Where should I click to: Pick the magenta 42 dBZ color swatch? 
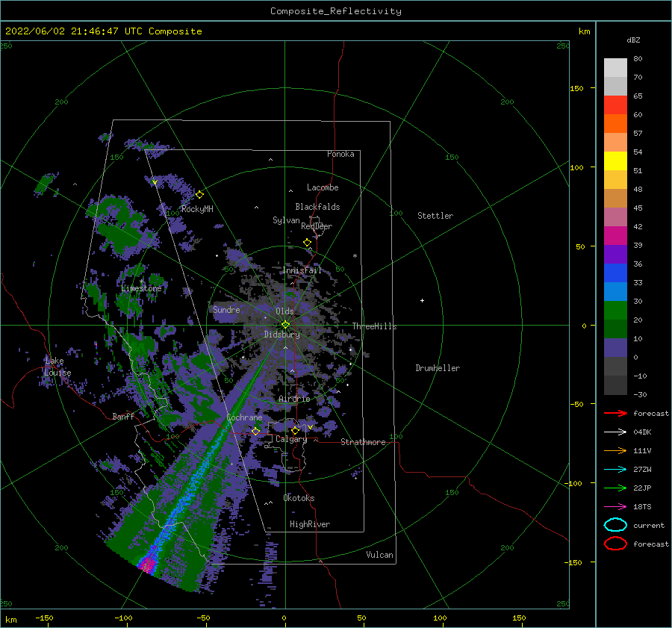pyautogui.click(x=615, y=235)
